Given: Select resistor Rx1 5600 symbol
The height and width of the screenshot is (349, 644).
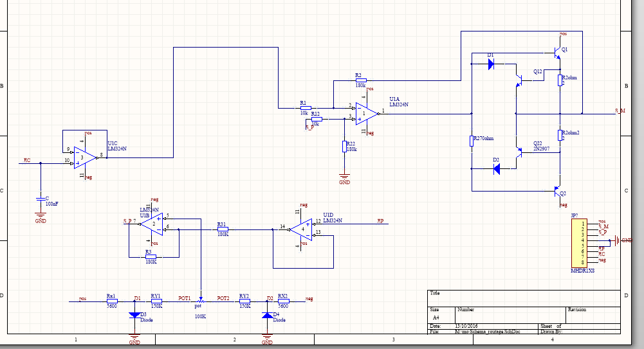Looking at the screenshot, I should 112,301.
